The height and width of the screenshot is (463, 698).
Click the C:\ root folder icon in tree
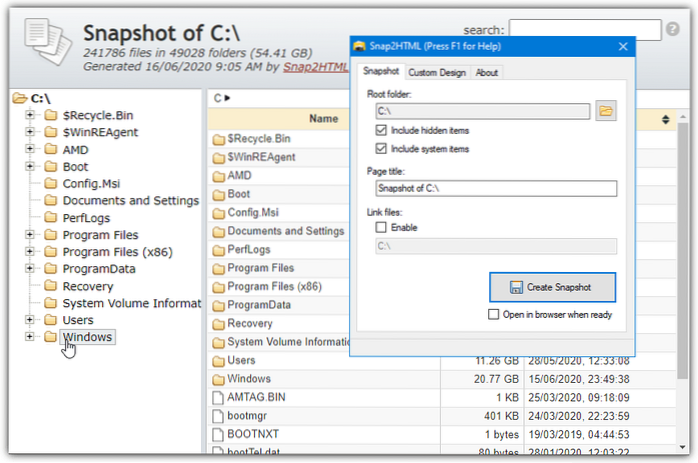pos(19,98)
